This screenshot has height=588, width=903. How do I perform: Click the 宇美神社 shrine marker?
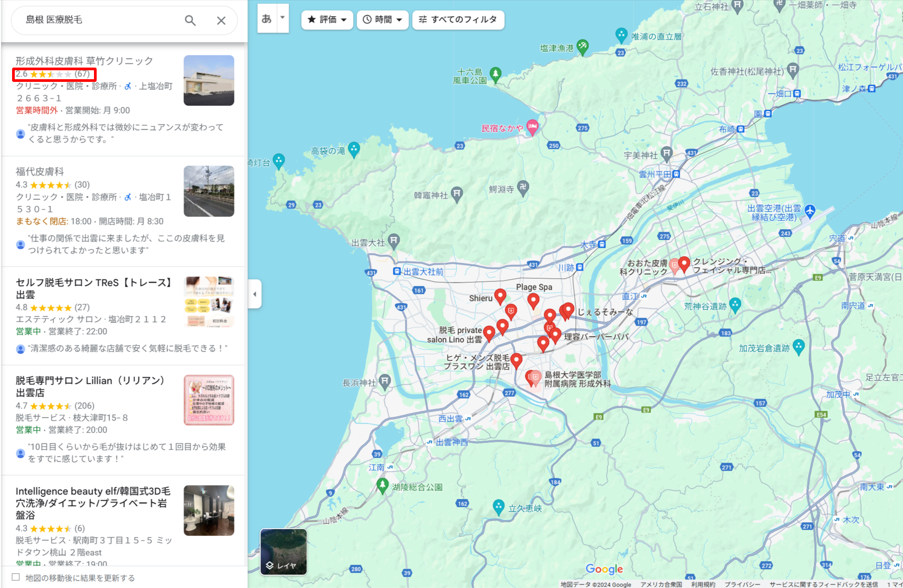tap(667, 154)
